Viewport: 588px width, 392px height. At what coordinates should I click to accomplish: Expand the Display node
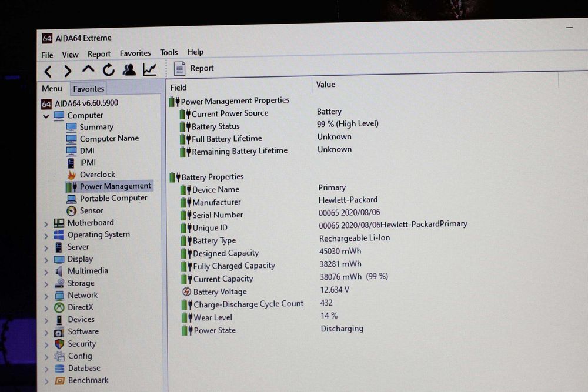tap(46, 260)
